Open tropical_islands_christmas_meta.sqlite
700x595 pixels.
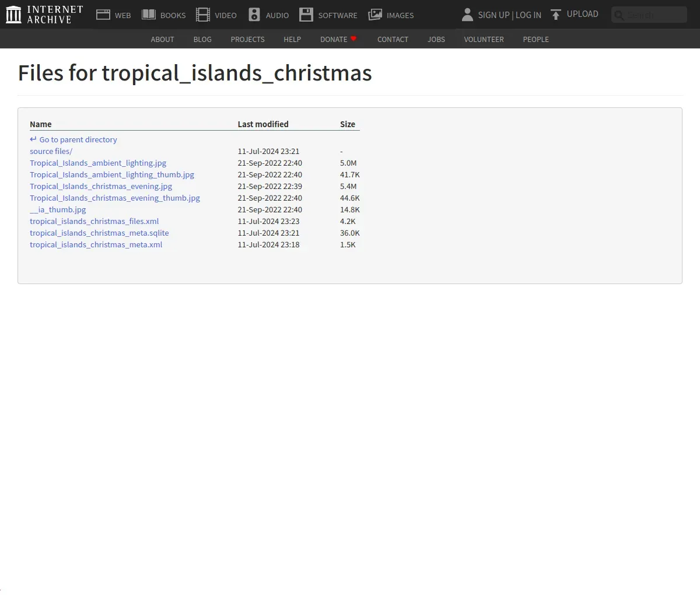[x=99, y=233]
